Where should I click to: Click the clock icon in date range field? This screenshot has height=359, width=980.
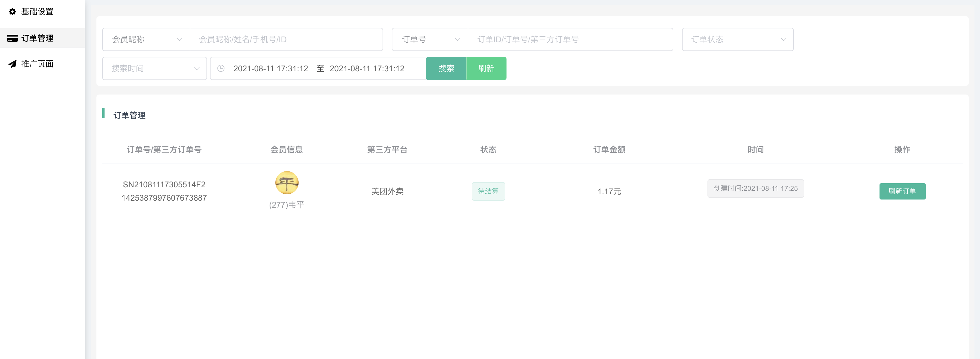point(221,68)
